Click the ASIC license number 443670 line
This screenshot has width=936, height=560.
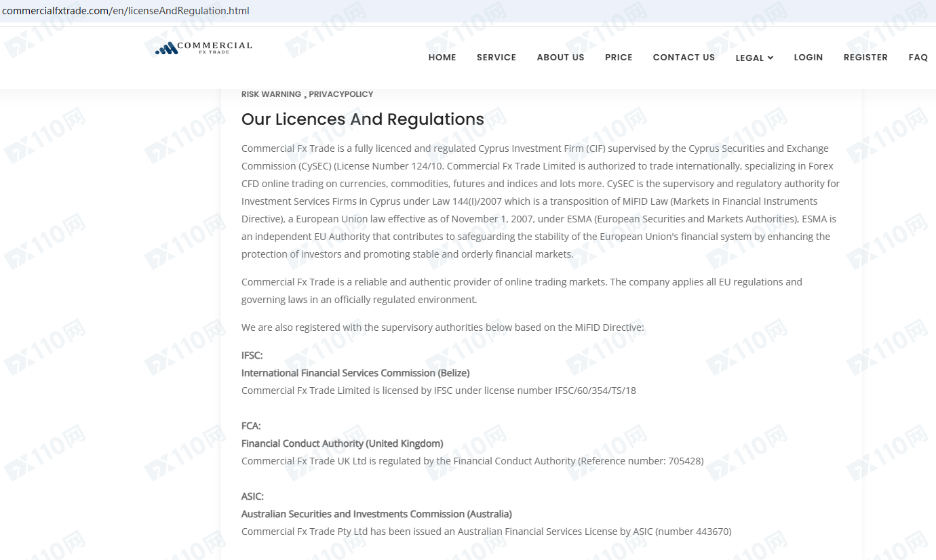(x=486, y=532)
